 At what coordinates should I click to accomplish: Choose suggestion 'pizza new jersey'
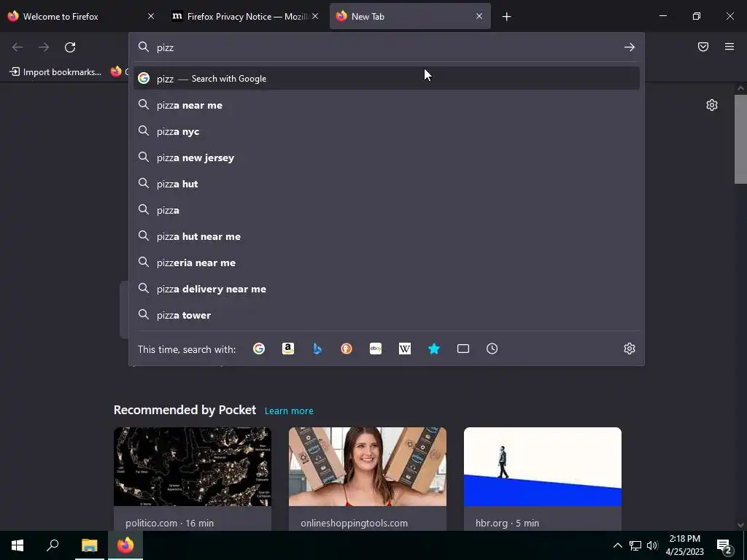(387, 157)
